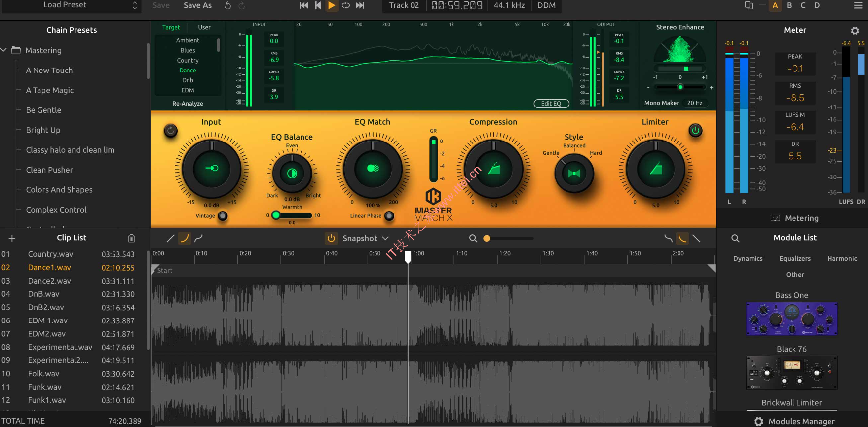Select the linear fade-out curve
This screenshot has width=868, height=427.
696,238
